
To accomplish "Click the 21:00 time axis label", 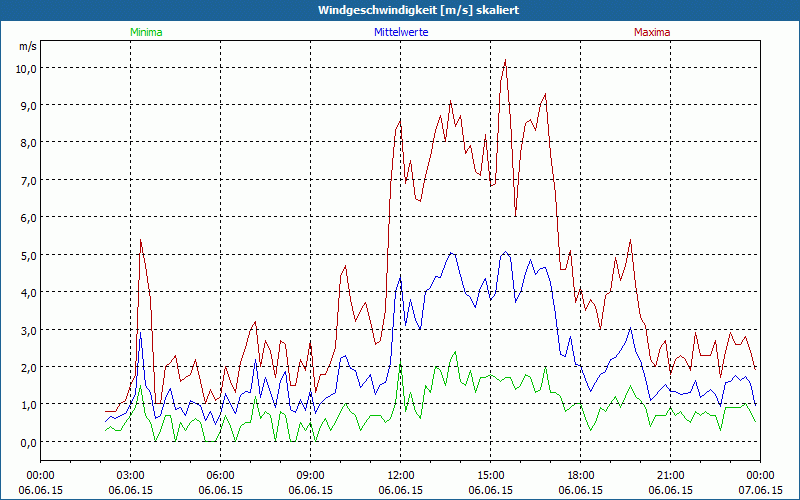I will point(670,476).
